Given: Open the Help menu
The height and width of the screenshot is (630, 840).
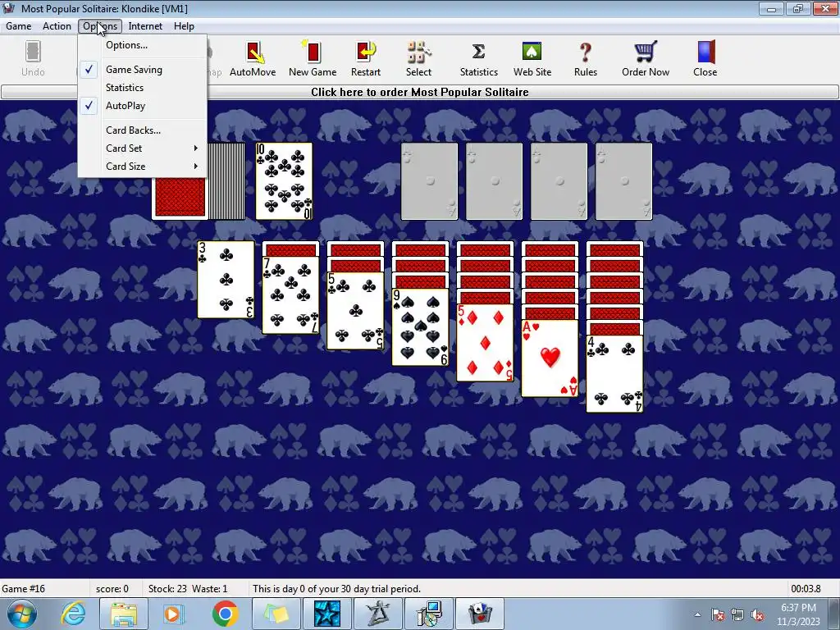Looking at the screenshot, I should pyautogui.click(x=184, y=26).
